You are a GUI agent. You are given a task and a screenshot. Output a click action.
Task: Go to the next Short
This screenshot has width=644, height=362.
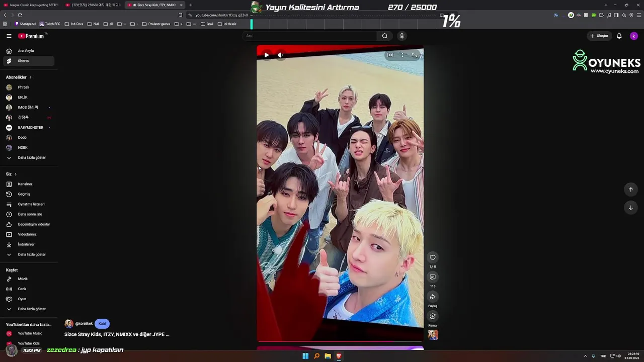pos(631,208)
